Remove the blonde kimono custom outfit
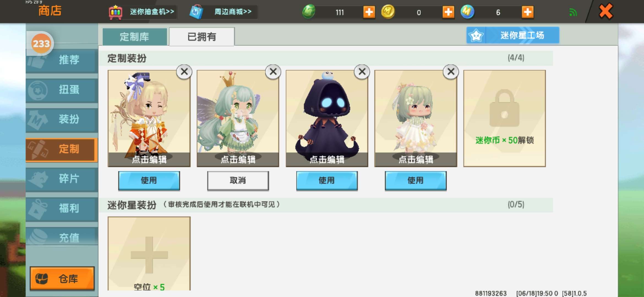The width and height of the screenshot is (644, 297). click(x=184, y=72)
